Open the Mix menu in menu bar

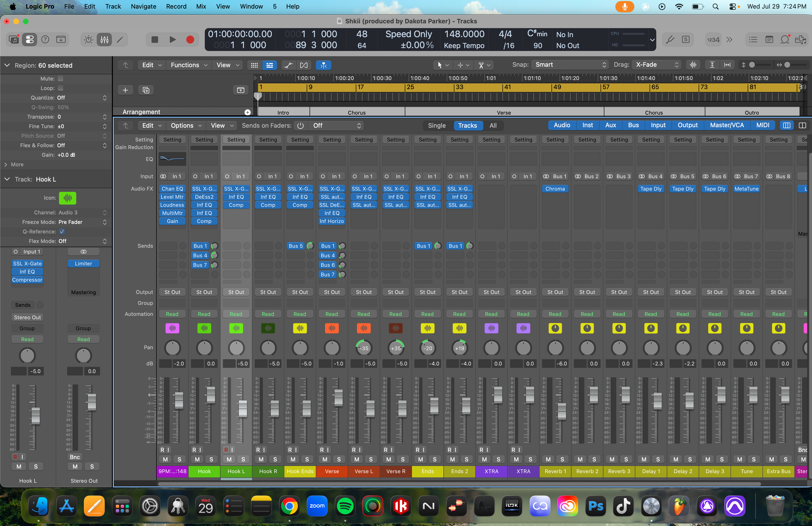coord(201,6)
